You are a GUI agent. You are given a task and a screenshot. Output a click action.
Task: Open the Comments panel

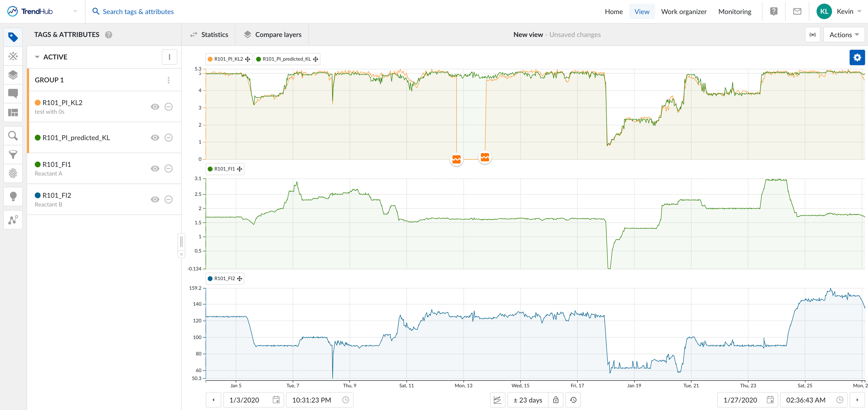click(13, 94)
